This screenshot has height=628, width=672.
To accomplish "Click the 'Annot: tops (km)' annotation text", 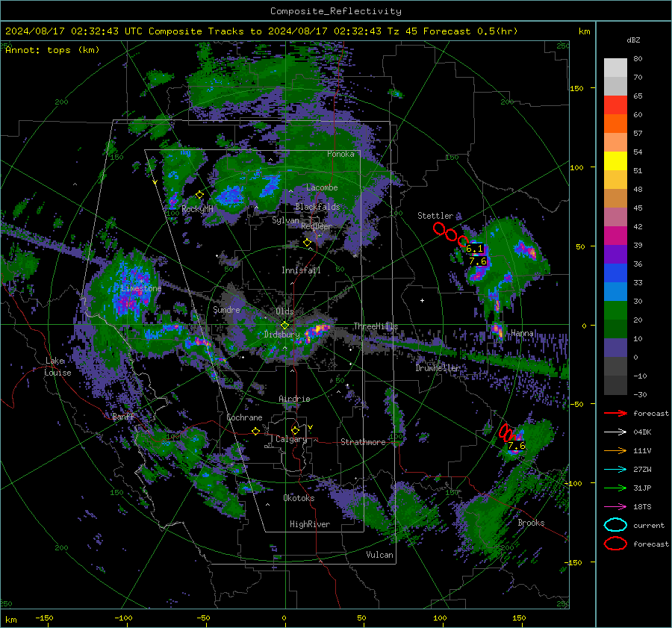I will click(52, 50).
